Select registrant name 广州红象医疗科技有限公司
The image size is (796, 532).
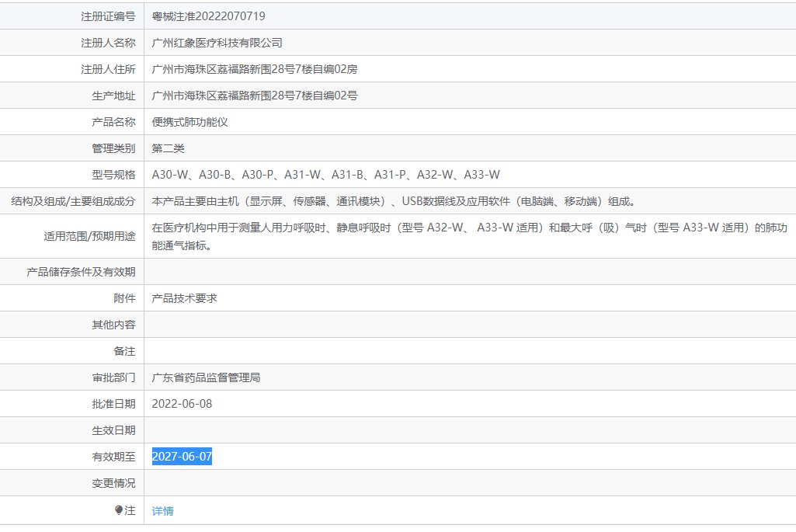pyautogui.click(x=217, y=43)
